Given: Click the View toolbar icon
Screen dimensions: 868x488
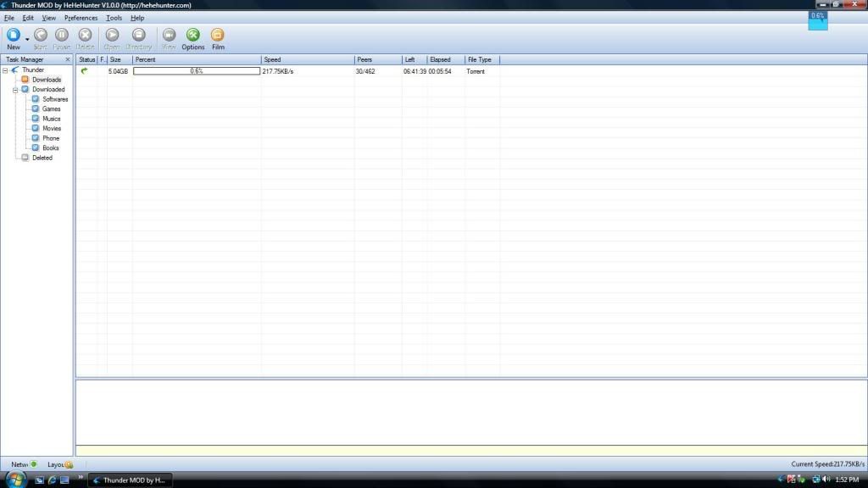Looking at the screenshot, I should pyautogui.click(x=169, y=36).
